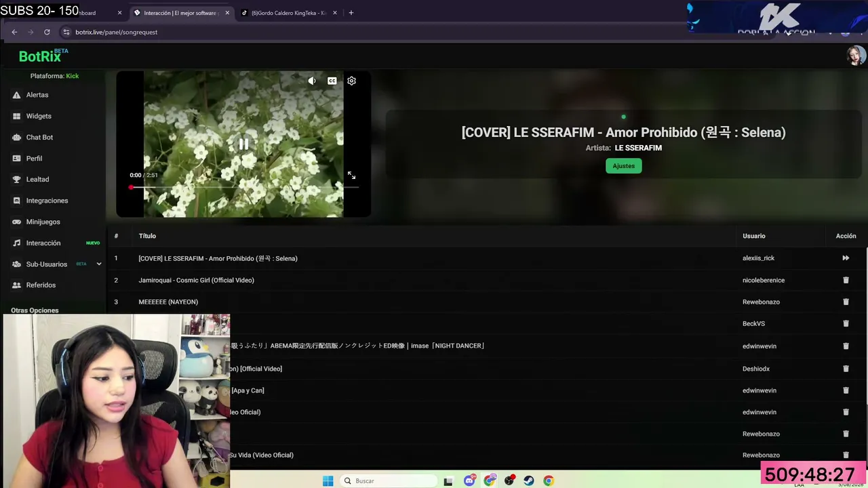The width and height of the screenshot is (868, 488).
Task: Select the Interacción menu item
Action: click(x=43, y=243)
